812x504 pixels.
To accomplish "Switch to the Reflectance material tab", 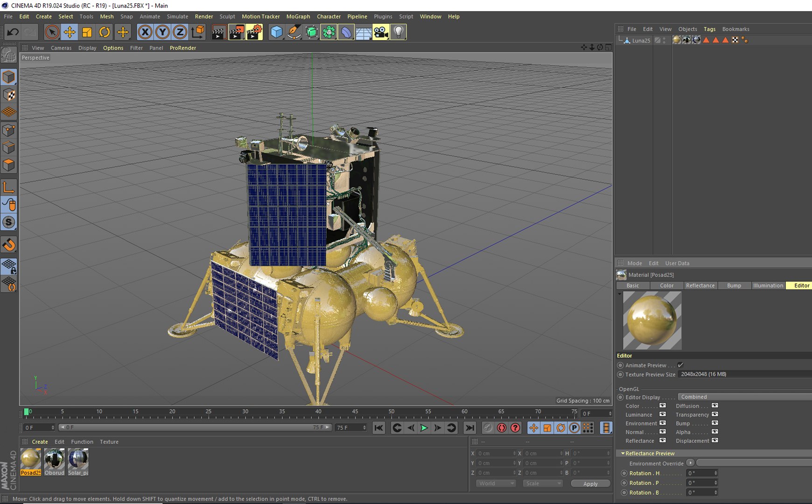I will 700,286.
